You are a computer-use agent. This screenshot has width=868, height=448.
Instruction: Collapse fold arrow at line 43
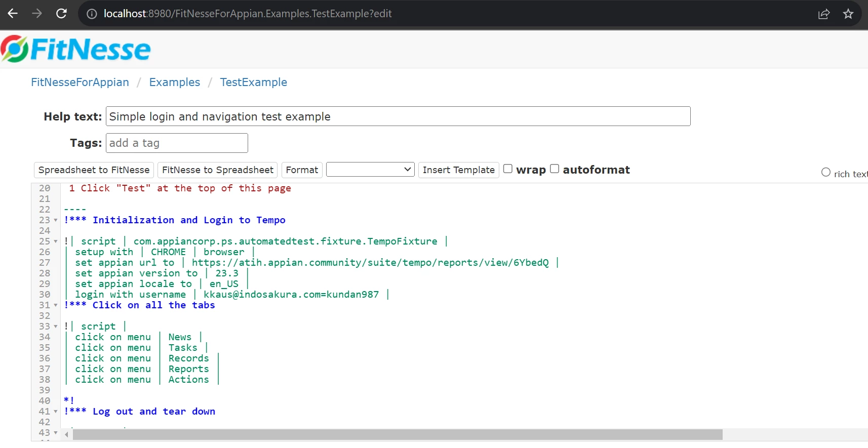click(x=56, y=433)
